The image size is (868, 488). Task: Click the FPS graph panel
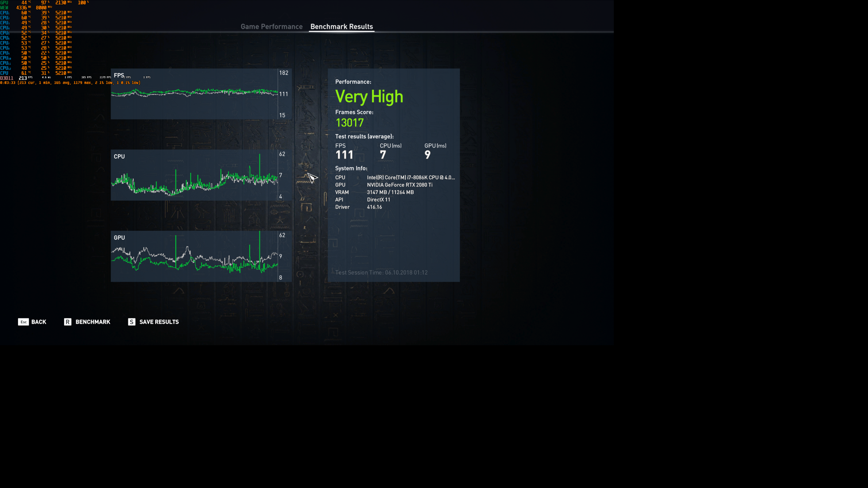click(x=194, y=94)
